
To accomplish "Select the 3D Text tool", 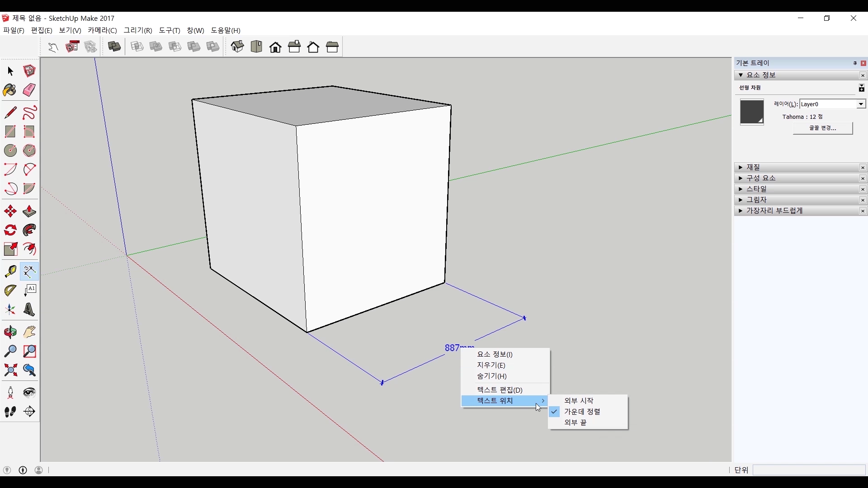I will tap(29, 310).
